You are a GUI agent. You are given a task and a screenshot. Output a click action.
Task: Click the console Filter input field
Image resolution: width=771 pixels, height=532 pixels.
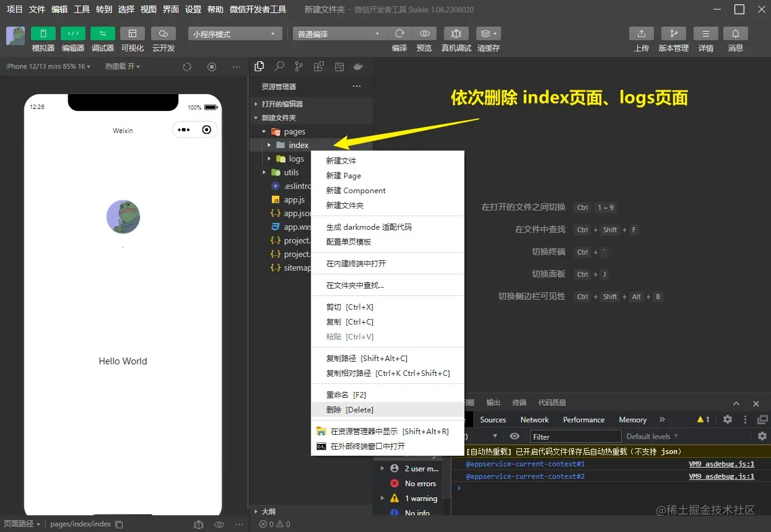coord(575,437)
